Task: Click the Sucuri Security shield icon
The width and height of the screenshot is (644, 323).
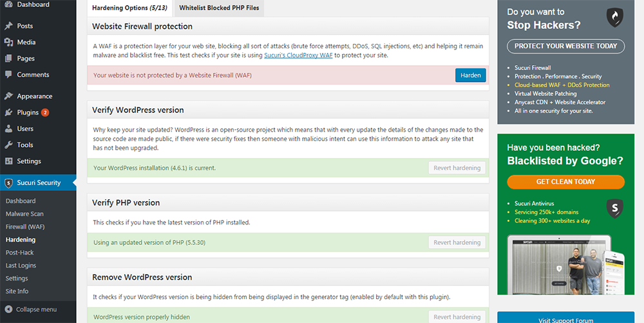Action: [8, 183]
